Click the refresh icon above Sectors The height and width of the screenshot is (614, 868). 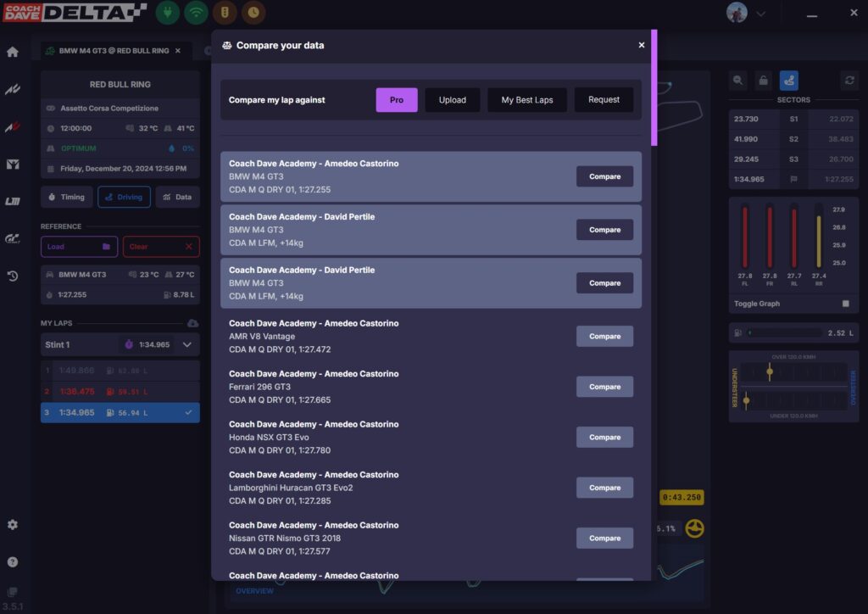pos(849,80)
